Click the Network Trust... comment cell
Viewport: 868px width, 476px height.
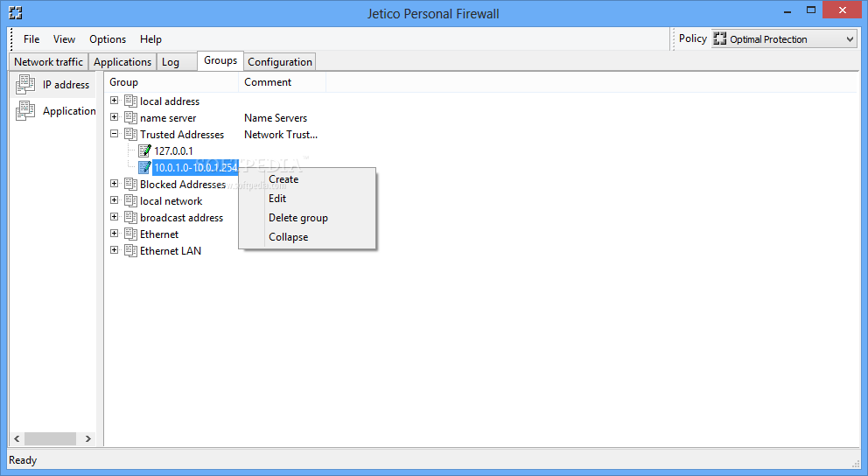281,135
